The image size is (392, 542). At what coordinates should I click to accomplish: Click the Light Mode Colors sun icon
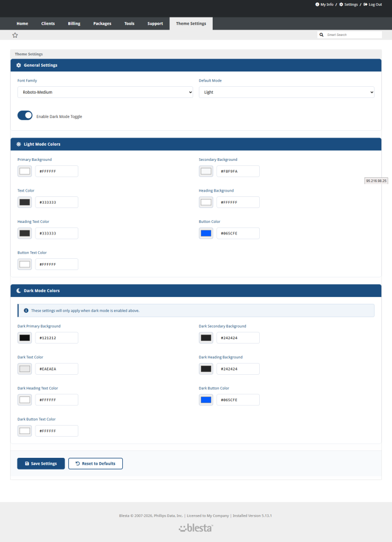pyautogui.click(x=19, y=144)
